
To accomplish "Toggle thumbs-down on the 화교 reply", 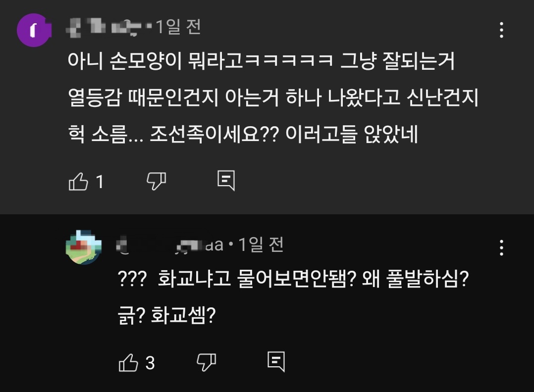I will click(207, 363).
